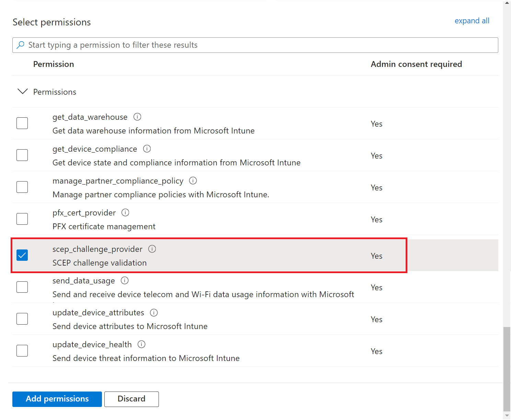Uncheck the scep_challenge_provider permission

pos(22,255)
